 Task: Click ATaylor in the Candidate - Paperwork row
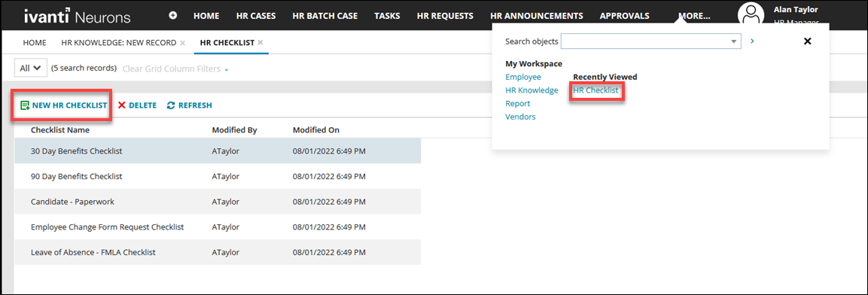226,202
